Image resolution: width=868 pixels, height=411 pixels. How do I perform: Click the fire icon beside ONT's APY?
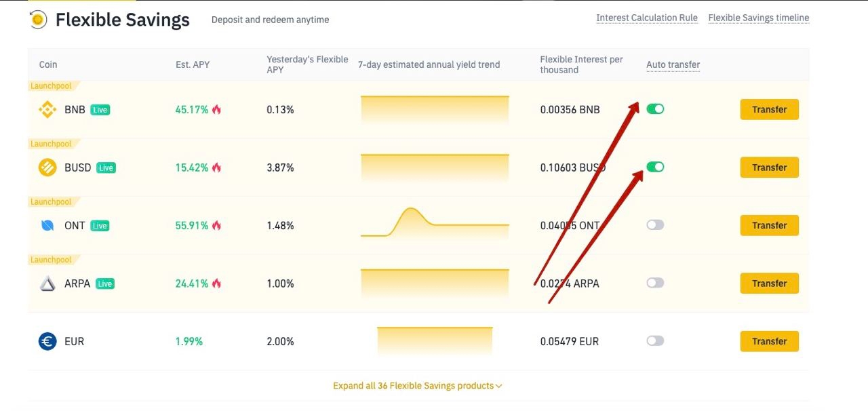(x=216, y=225)
